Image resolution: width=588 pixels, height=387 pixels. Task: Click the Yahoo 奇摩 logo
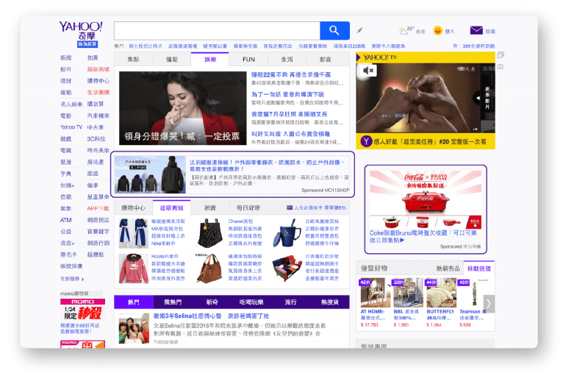pos(81,28)
